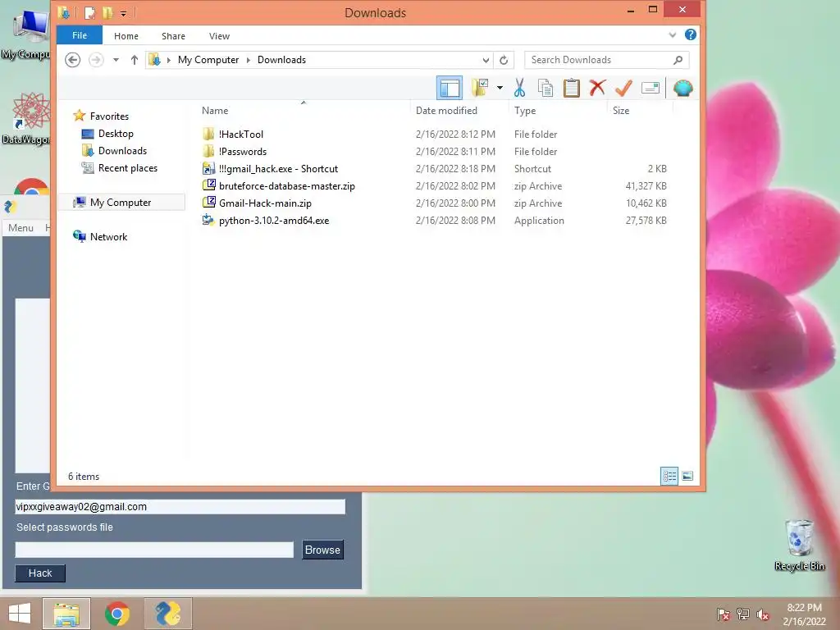Open the View ribbon tab

(219, 36)
